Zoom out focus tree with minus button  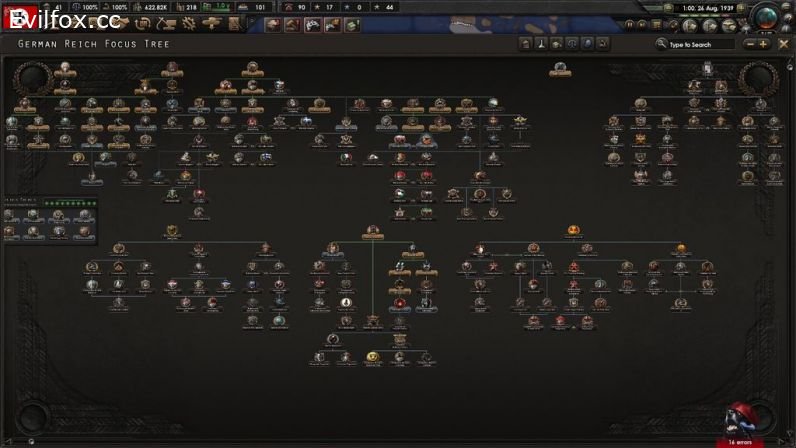(749, 44)
